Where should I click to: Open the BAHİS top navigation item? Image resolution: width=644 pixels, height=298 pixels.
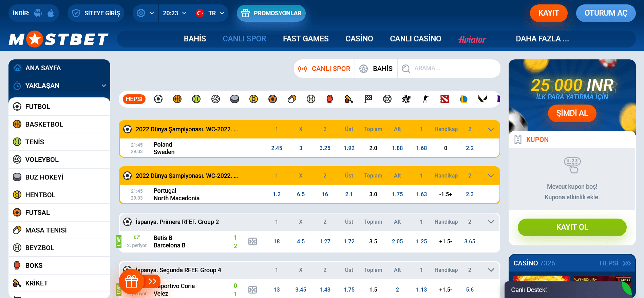pyautogui.click(x=195, y=39)
